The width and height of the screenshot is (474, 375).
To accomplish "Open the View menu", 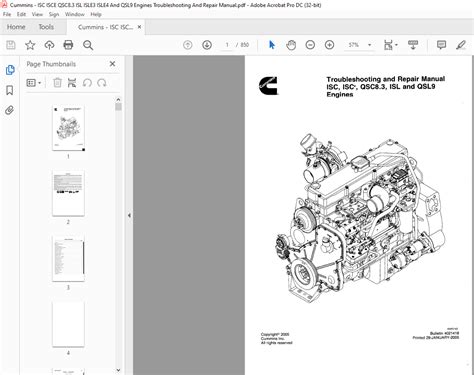I will click(37, 14).
